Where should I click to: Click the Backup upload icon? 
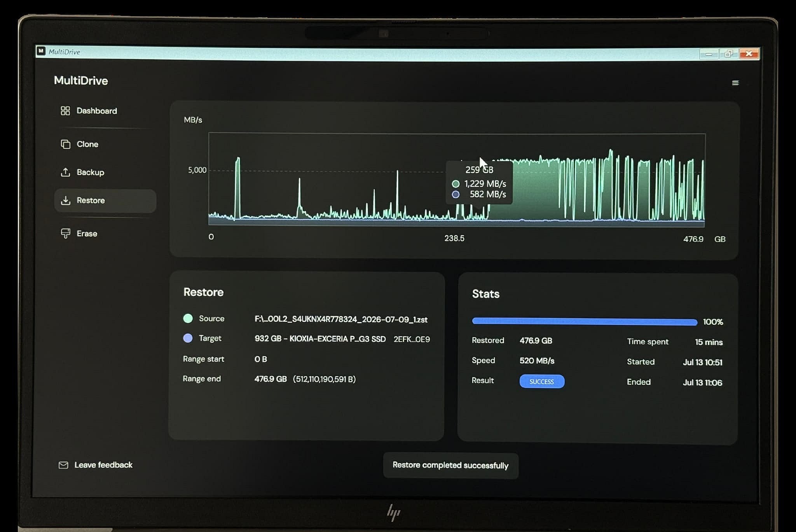[65, 172]
